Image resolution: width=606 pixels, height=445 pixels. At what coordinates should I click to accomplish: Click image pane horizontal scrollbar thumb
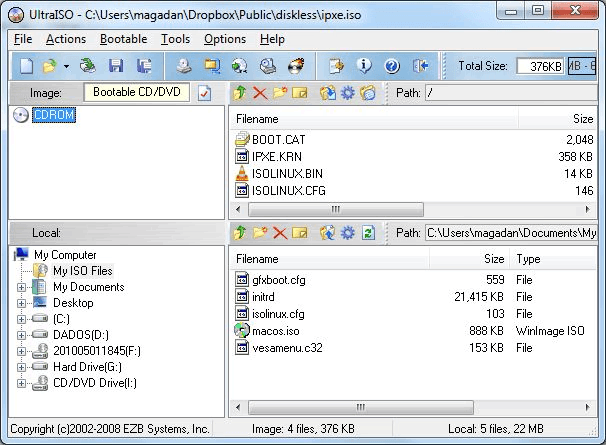(x=336, y=210)
